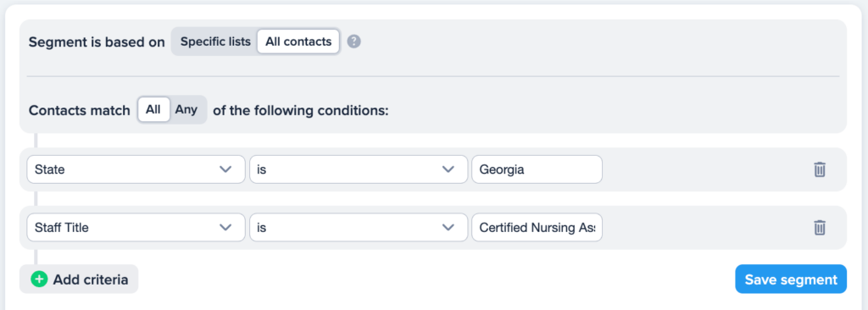Click the help question mark icon
This screenshot has width=868, height=310.
click(353, 42)
